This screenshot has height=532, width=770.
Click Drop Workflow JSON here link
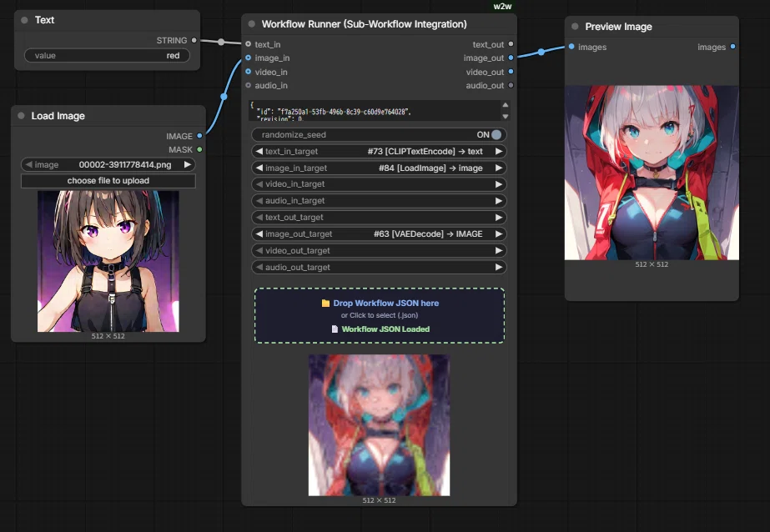[x=386, y=304]
